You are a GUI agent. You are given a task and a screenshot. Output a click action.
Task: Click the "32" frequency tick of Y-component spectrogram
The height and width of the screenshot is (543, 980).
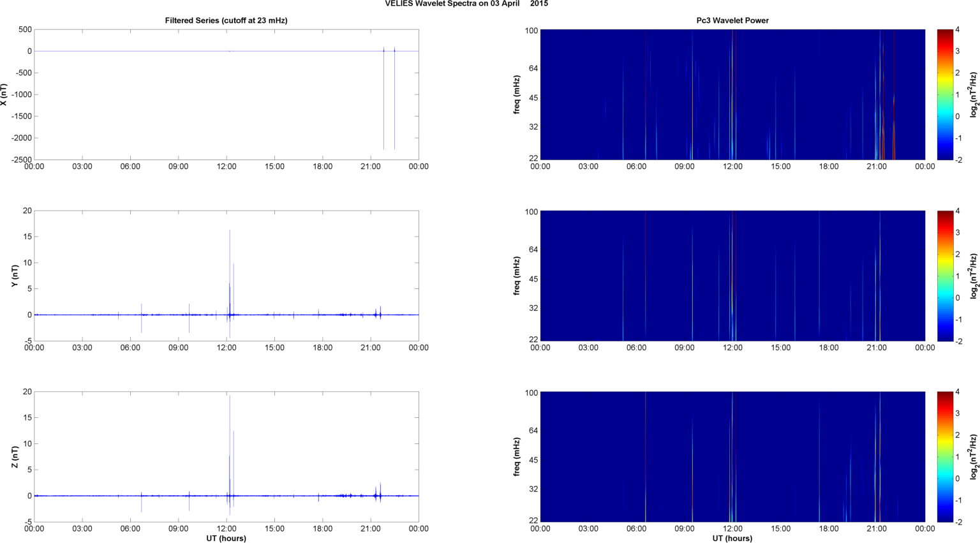tap(533, 308)
